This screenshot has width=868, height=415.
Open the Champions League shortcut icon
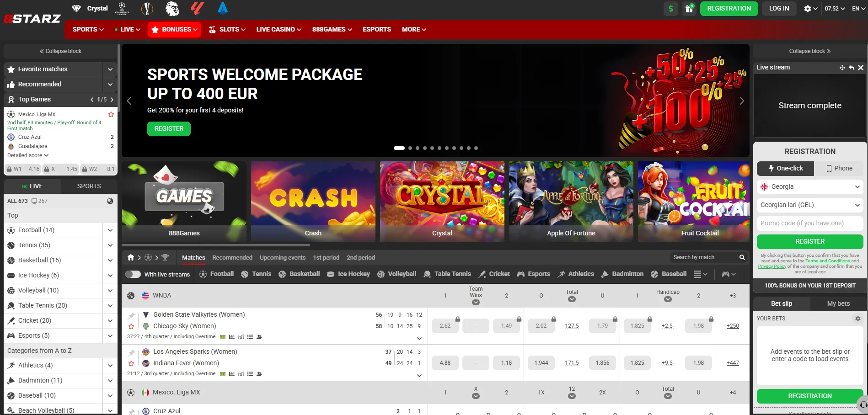pyautogui.click(x=122, y=8)
